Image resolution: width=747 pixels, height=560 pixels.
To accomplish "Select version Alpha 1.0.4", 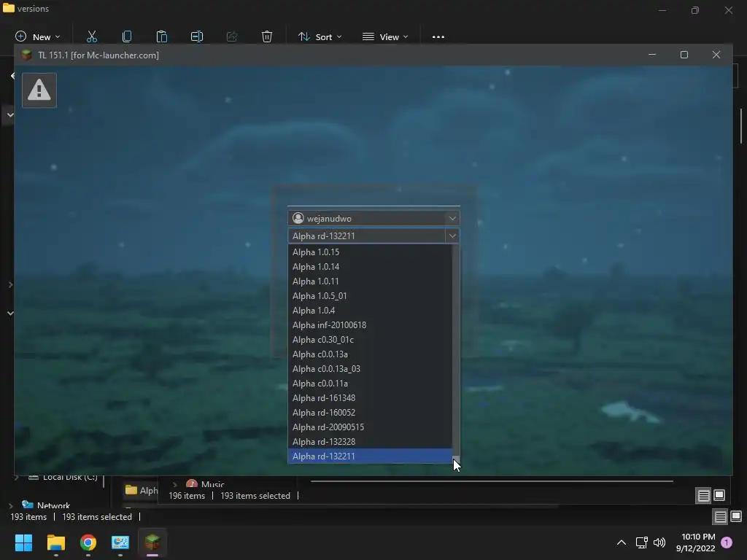I will point(370,311).
